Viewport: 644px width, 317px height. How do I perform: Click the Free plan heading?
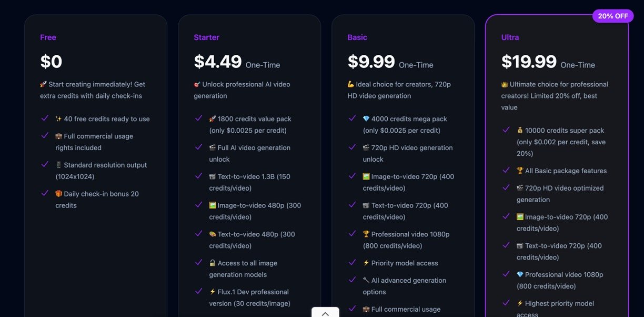pyautogui.click(x=48, y=37)
